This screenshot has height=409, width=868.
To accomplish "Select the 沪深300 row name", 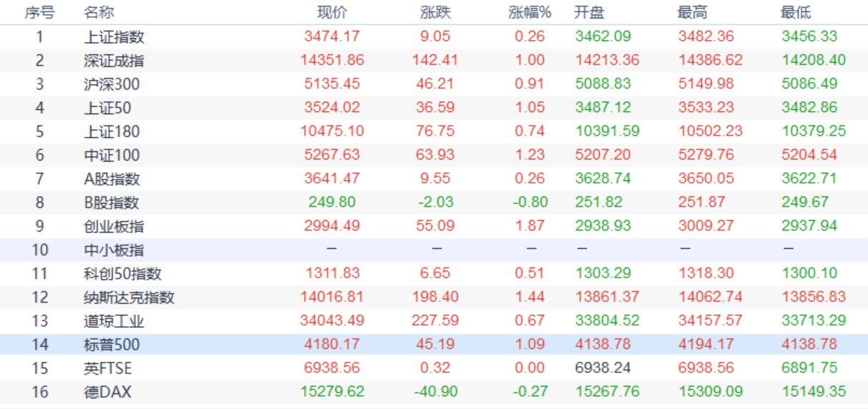I will point(112,84).
